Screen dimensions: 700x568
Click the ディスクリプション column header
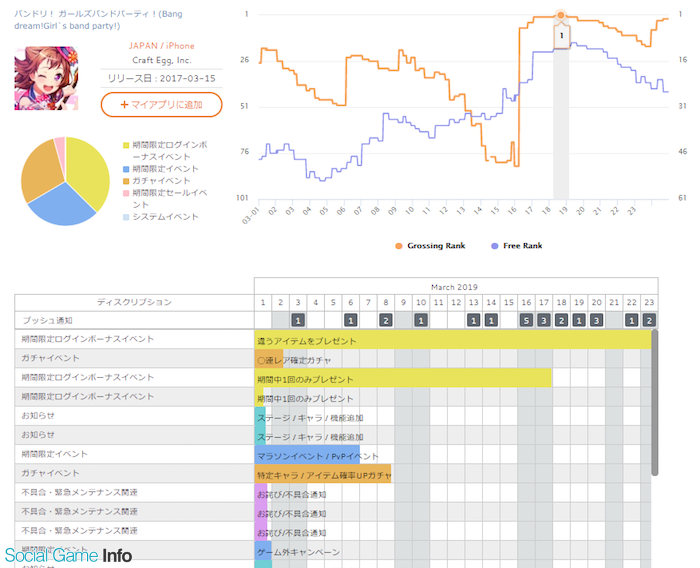[x=134, y=302]
